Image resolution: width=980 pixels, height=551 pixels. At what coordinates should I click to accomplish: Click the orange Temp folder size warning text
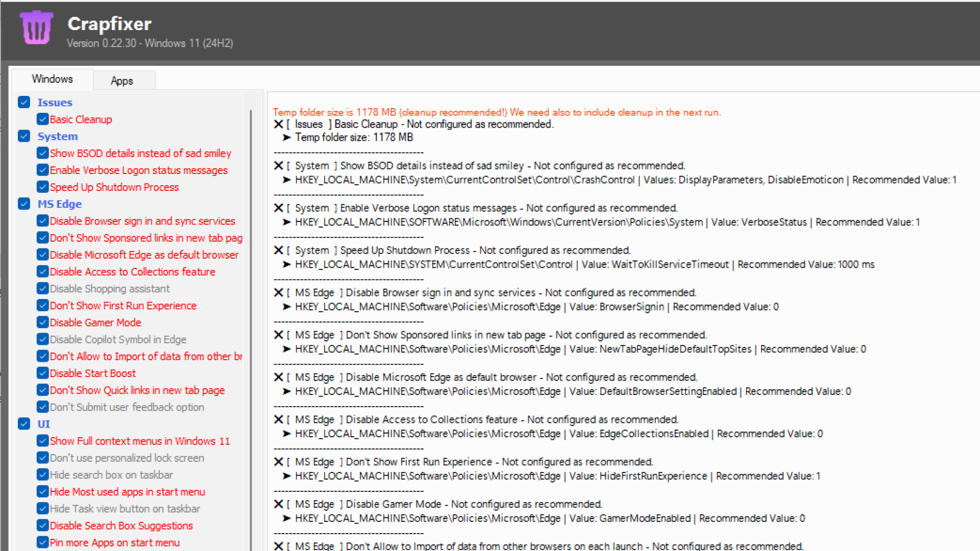point(496,112)
